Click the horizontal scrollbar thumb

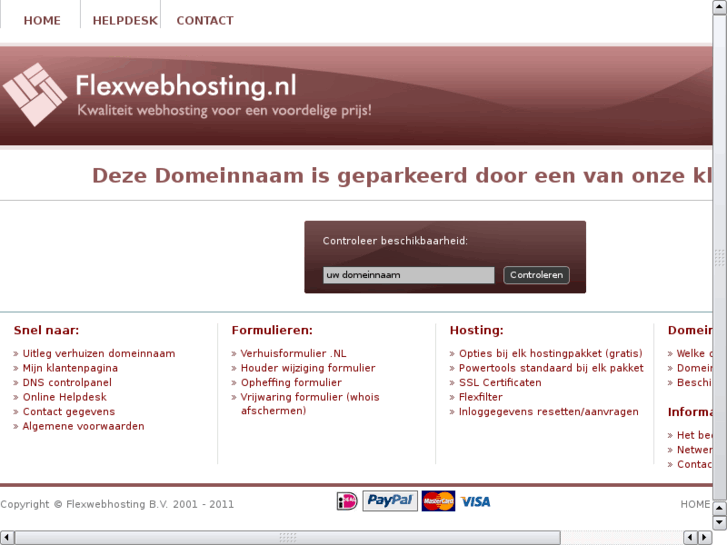coord(287,537)
